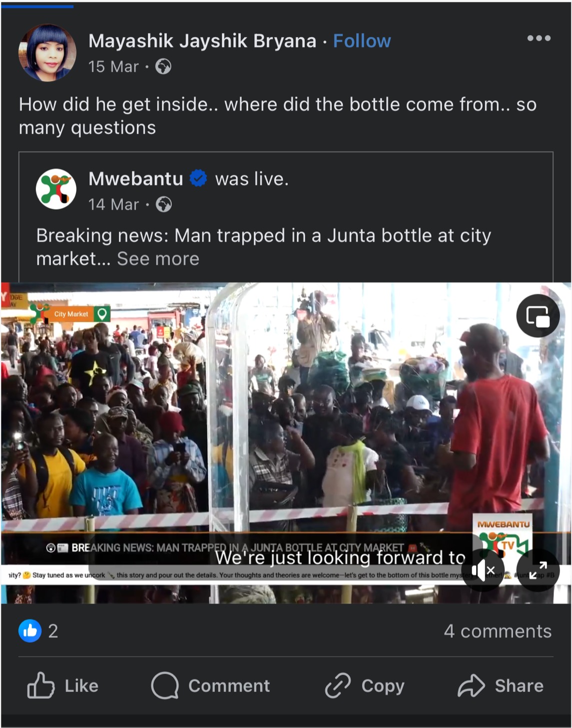
Task: Expand the video to fullscreen
Action: (538, 570)
